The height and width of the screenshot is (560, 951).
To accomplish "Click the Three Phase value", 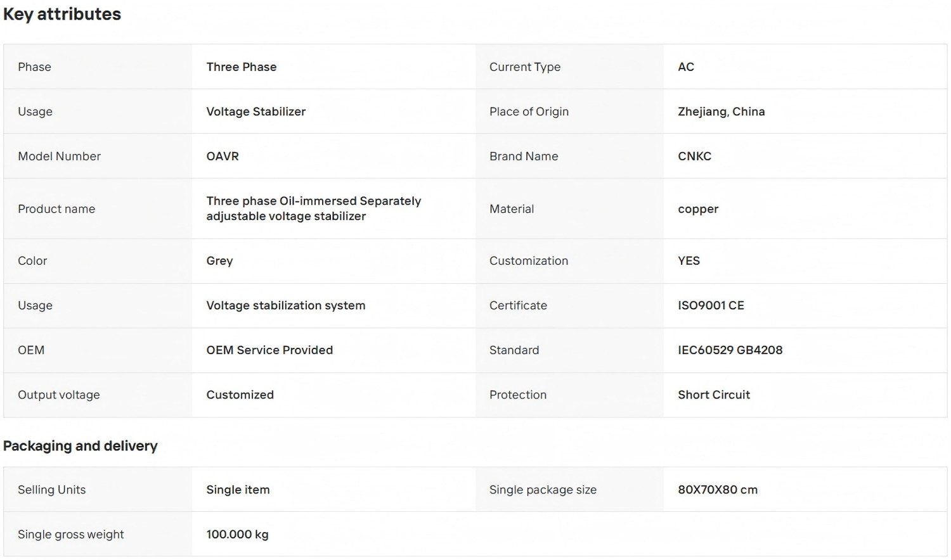I will (x=242, y=67).
